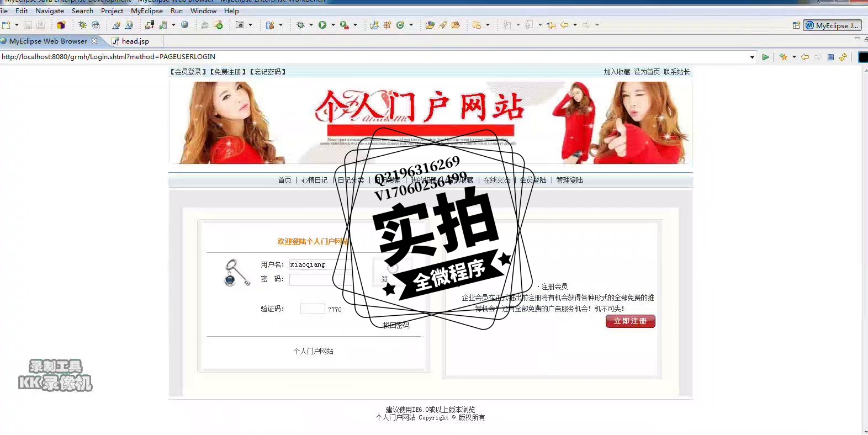Viewport: 868px width, 435px height.
Task: Click the New file toolbar icon
Action: click(x=6, y=25)
